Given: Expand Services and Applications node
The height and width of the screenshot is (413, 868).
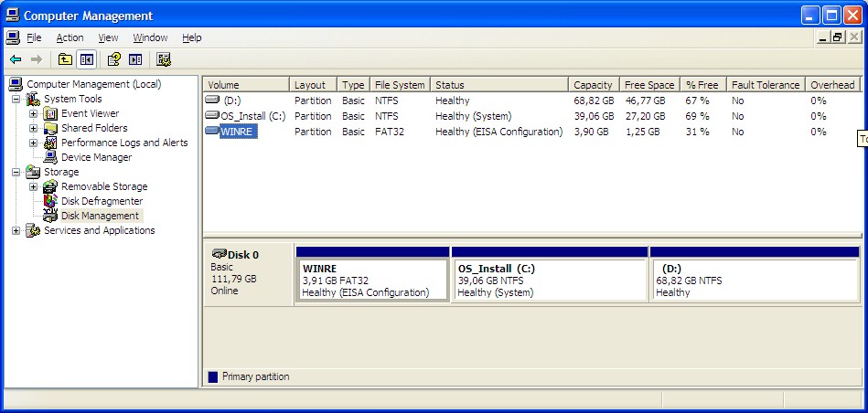Looking at the screenshot, I should pos(16,230).
